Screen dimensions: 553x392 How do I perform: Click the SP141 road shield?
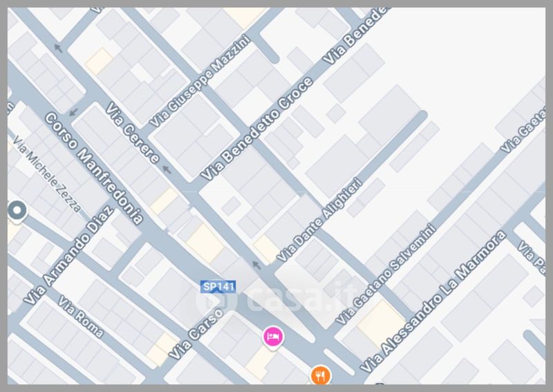218,286
